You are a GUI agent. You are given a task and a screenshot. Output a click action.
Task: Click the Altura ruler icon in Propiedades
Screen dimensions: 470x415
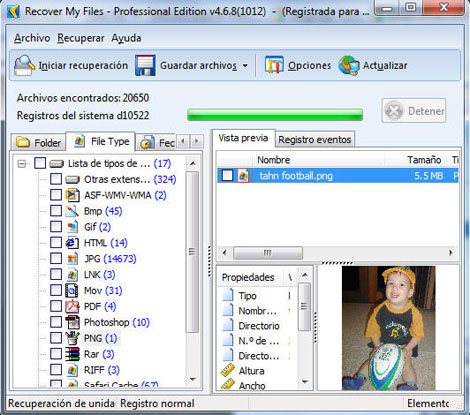coord(228,370)
